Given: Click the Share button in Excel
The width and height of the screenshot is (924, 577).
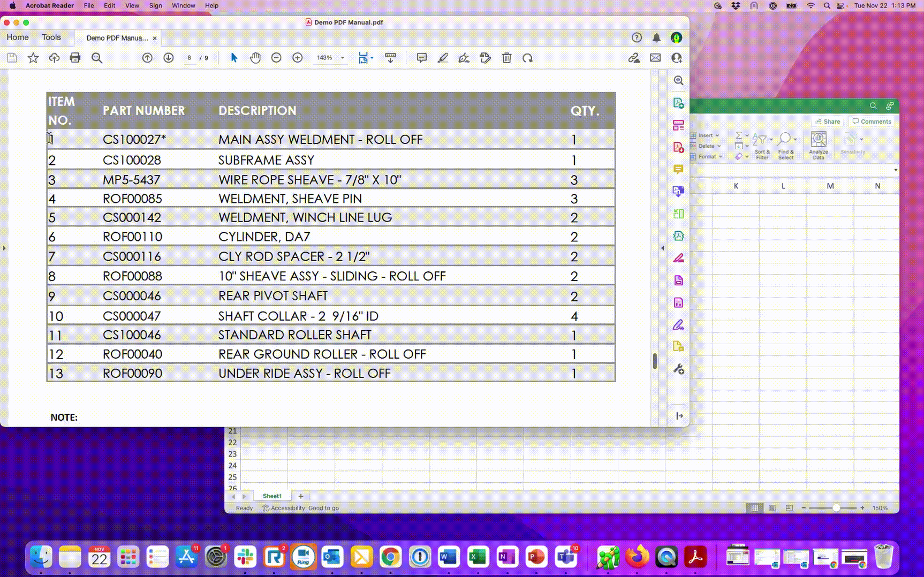Looking at the screenshot, I should click(x=828, y=122).
